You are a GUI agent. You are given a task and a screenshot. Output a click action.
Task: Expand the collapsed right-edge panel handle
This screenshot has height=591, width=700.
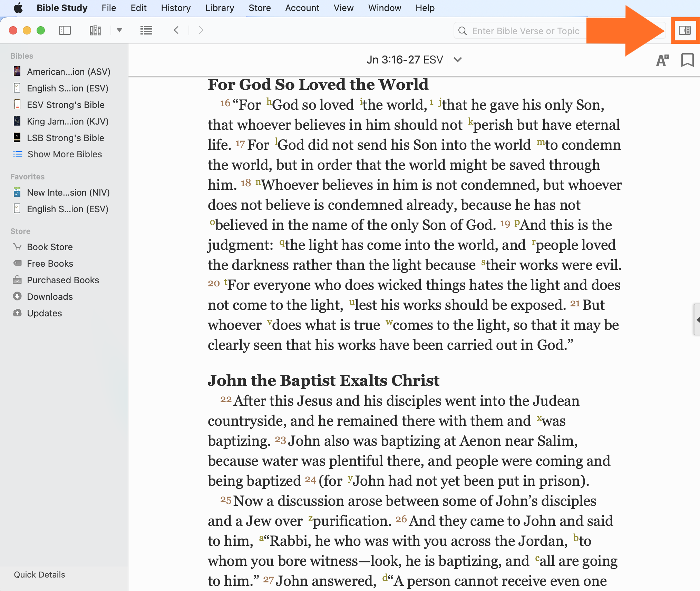tap(697, 319)
